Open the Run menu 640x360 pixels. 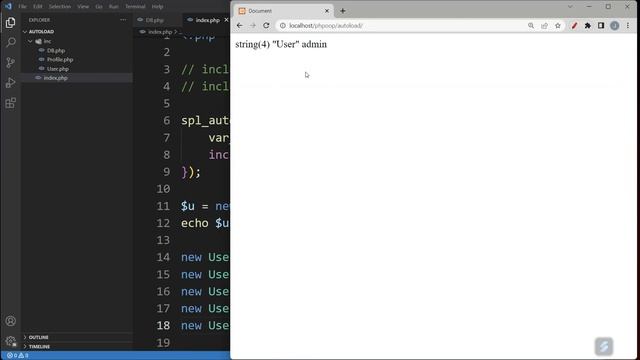point(113,7)
